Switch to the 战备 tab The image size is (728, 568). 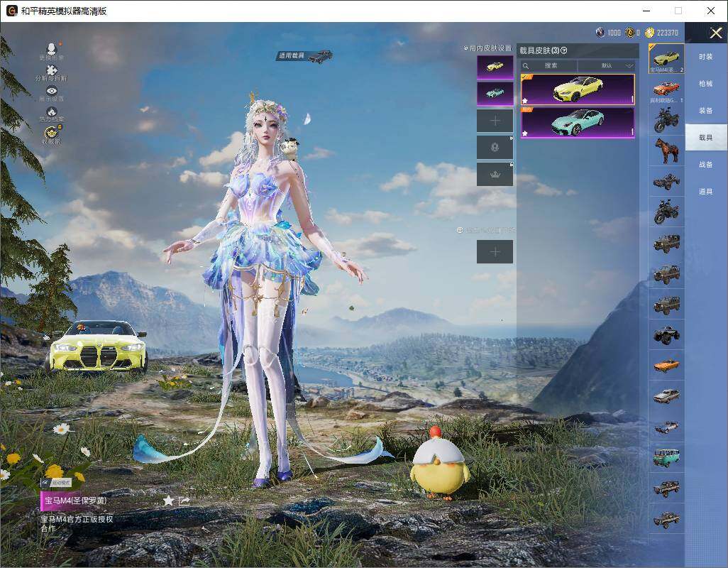tap(706, 165)
